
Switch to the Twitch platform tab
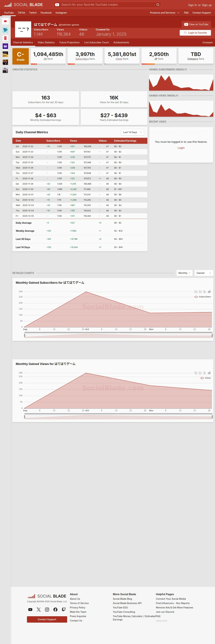(x=33, y=13)
